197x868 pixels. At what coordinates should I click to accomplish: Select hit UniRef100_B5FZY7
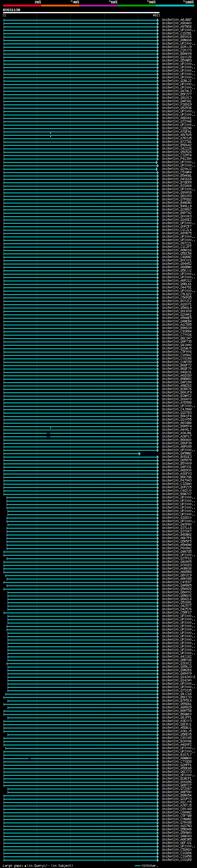177,94
